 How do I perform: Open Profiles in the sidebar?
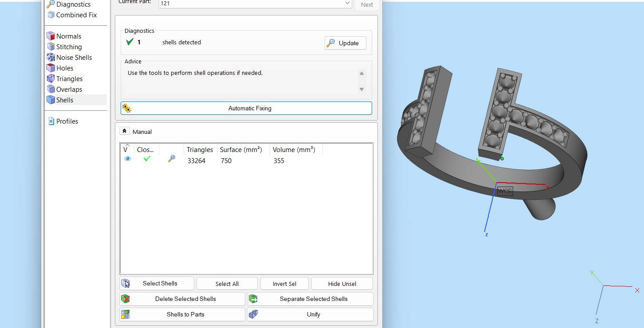67,121
